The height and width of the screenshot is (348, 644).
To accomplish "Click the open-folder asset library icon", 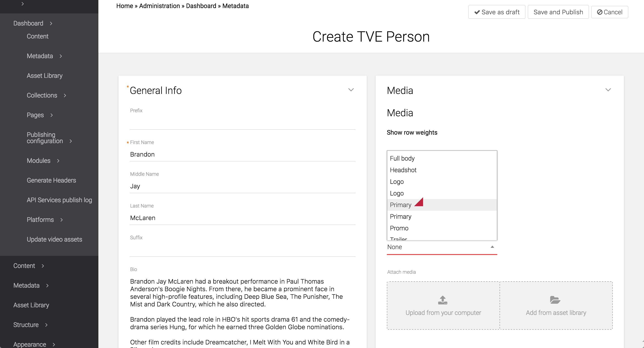I will click(555, 300).
